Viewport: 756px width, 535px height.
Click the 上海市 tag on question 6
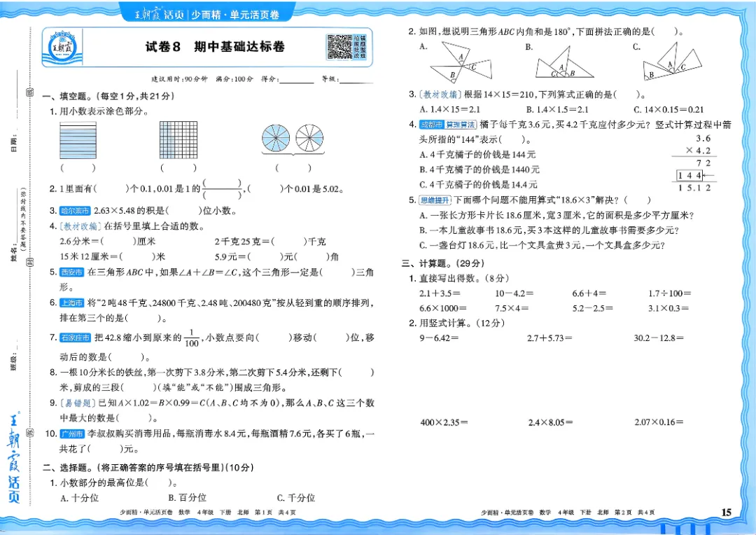[x=71, y=303]
